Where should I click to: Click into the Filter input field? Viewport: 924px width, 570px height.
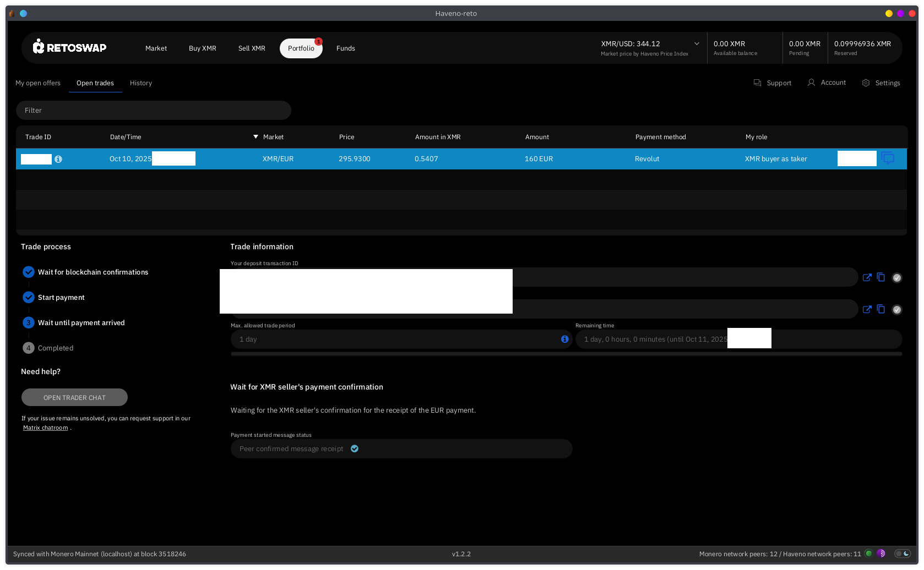pyautogui.click(x=154, y=111)
